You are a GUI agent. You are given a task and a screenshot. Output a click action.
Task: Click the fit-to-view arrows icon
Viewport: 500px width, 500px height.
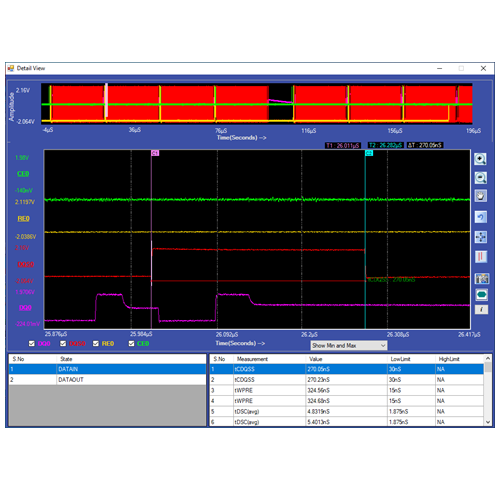click(480, 237)
